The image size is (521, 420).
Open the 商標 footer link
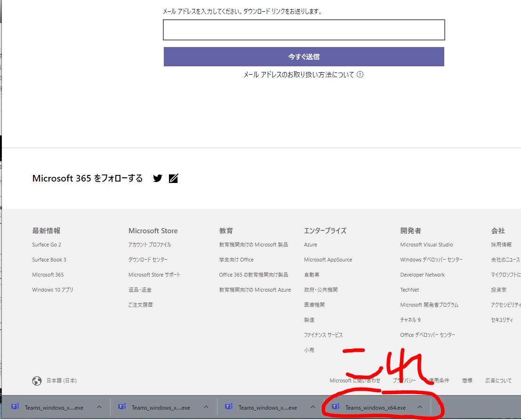[x=467, y=380]
